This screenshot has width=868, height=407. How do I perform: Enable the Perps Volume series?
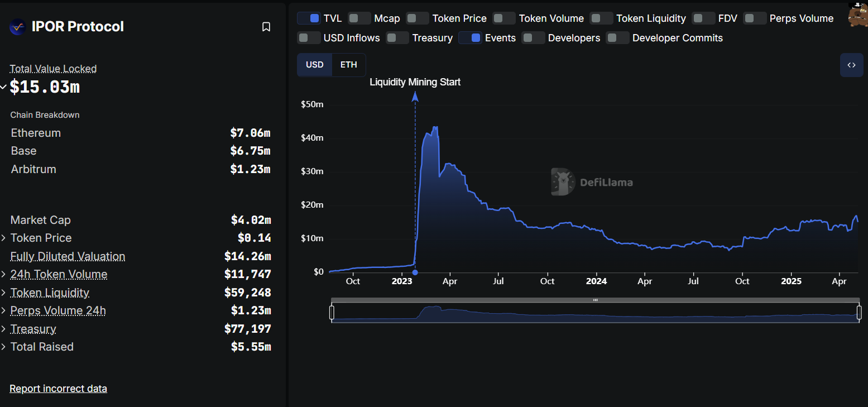click(755, 18)
